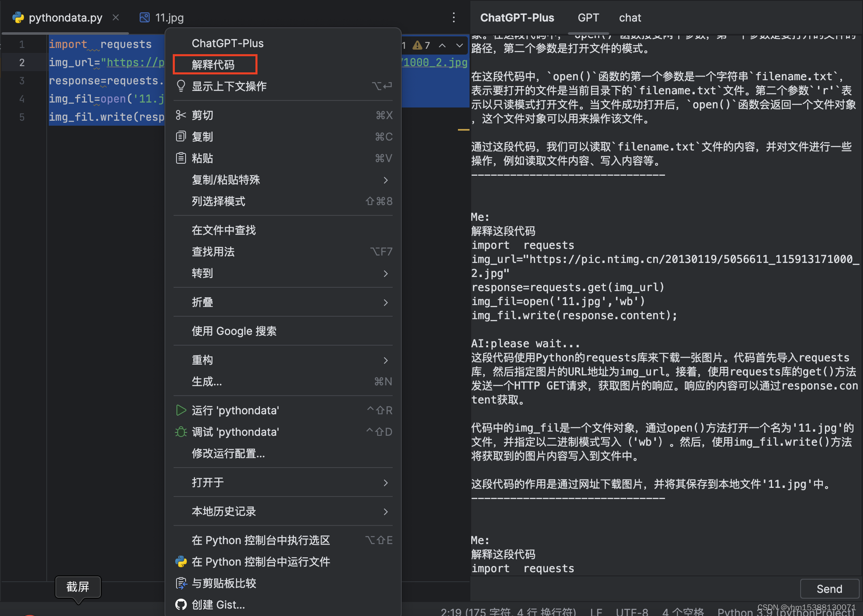Click the 4 个空格 indent setting
The height and width of the screenshot is (616, 863).
[x=683, y=611]
